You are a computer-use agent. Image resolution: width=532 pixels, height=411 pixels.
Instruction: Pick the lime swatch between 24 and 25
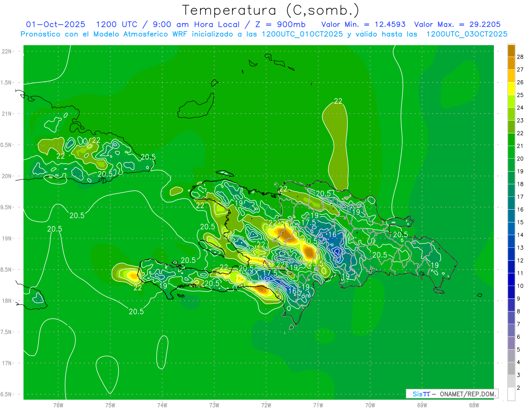click(x=511, y=102)
